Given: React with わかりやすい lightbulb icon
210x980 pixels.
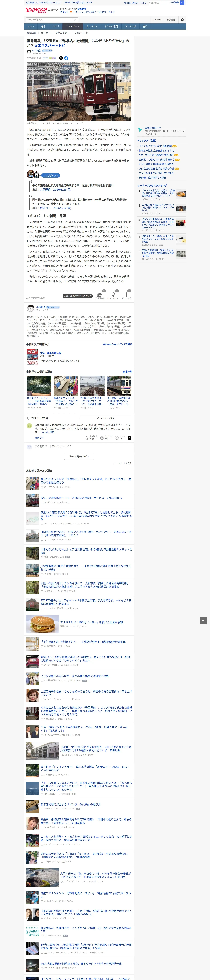Looking at the screenshot, I should coord(113,294).
